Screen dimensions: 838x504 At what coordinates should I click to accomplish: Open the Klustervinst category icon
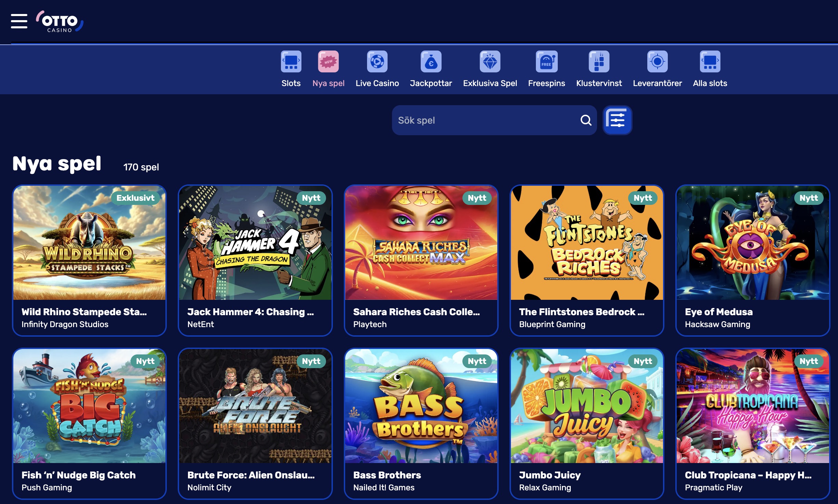(599, 62)
